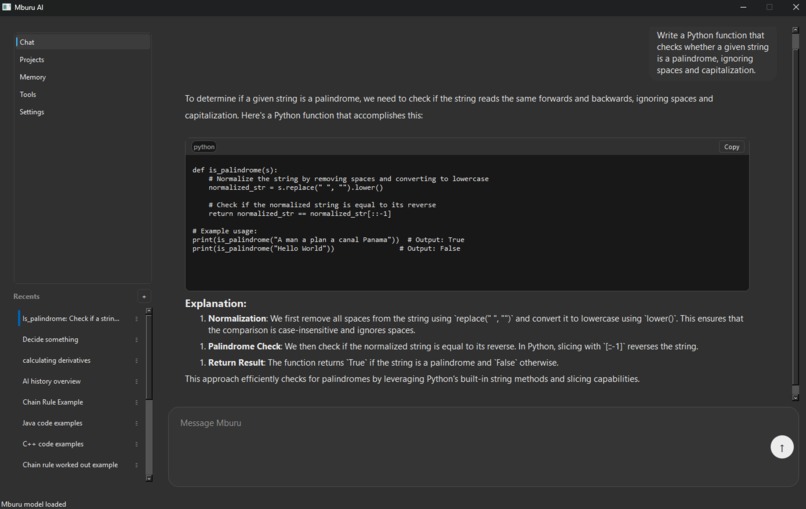The width and height of the screenshot is (806, 509).
Task: Open the AI history overview chat
Action: pyautogui.click(x=51, y=381)
